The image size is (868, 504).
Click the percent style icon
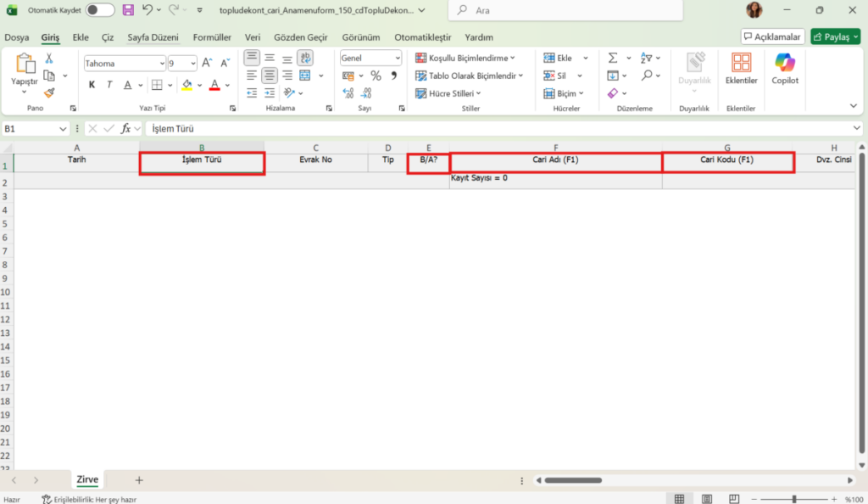click(376, 76)
